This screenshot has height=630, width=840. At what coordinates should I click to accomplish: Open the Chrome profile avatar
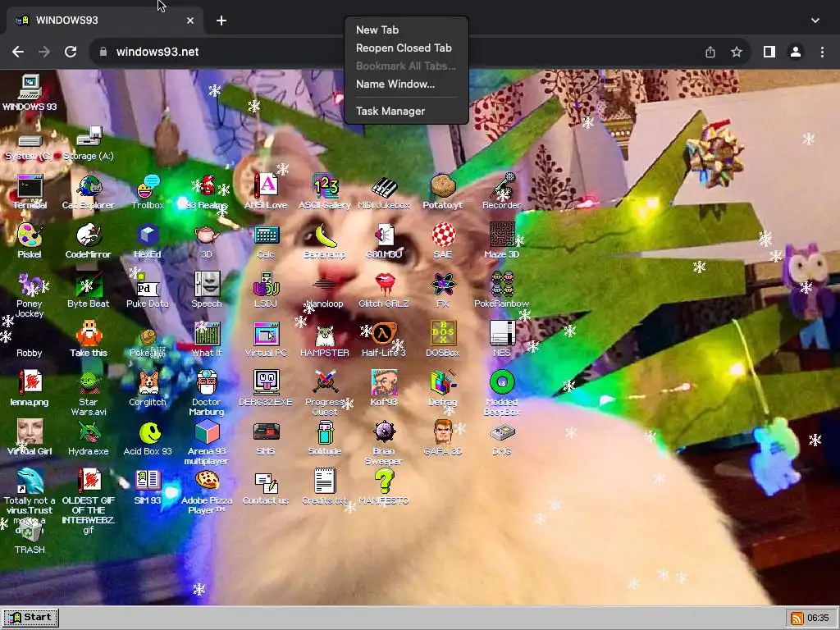[796, 52]
